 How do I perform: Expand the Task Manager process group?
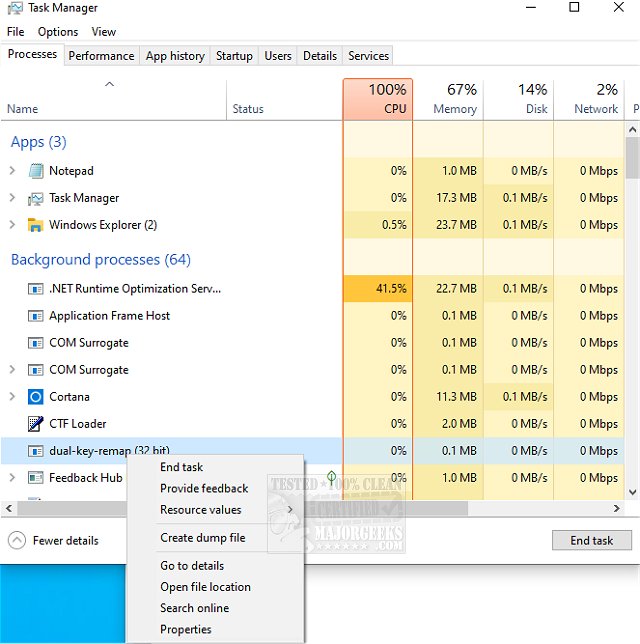(12, 198)
